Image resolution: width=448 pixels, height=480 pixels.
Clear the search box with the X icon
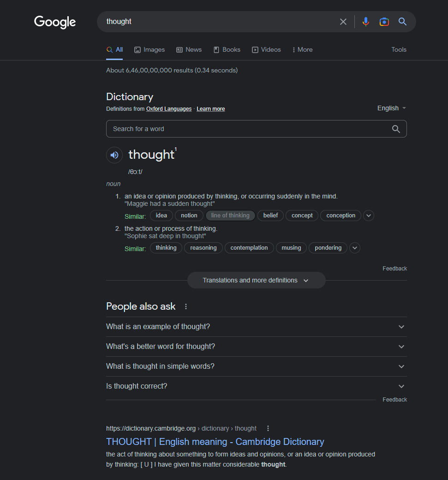[x=343, y=22]
